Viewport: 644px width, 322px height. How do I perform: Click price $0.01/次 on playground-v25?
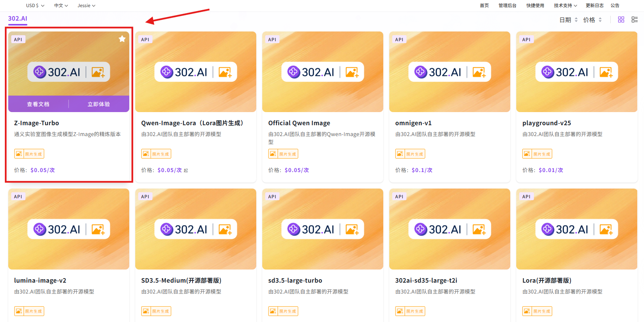click(551, 170)
